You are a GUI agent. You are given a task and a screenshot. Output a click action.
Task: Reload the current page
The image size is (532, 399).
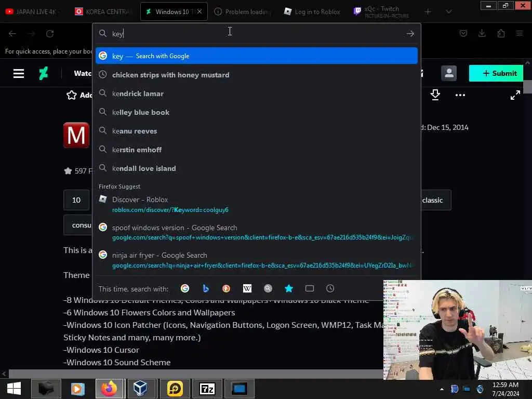(50, 34)
